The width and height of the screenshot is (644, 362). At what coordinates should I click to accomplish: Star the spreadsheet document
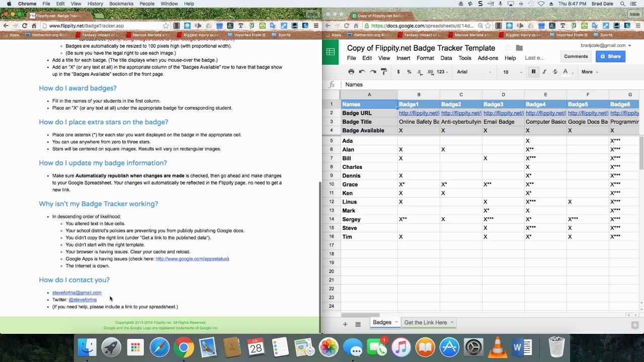point(507,48)
